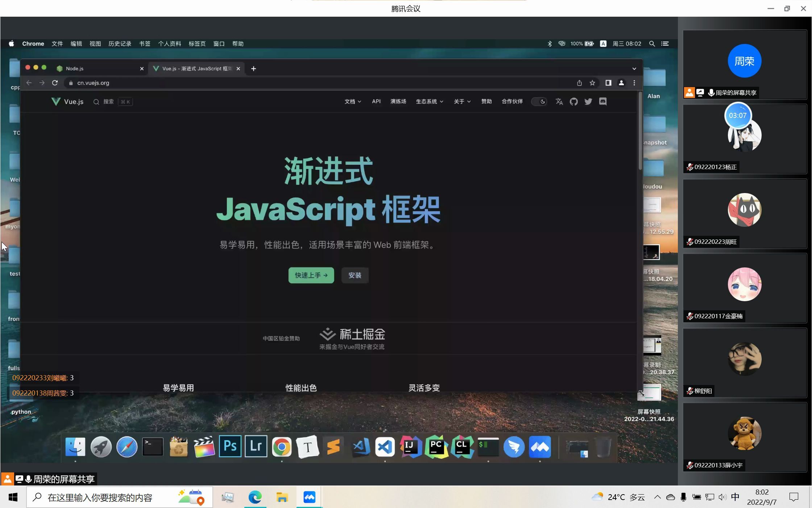Click the Spotlight search icon in menu bar
812x508 pixels.
[x=652, y=44]
